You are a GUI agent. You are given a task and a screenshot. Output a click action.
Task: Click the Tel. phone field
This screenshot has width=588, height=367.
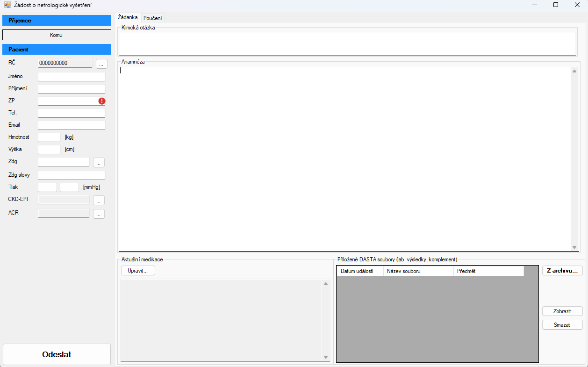72,113
